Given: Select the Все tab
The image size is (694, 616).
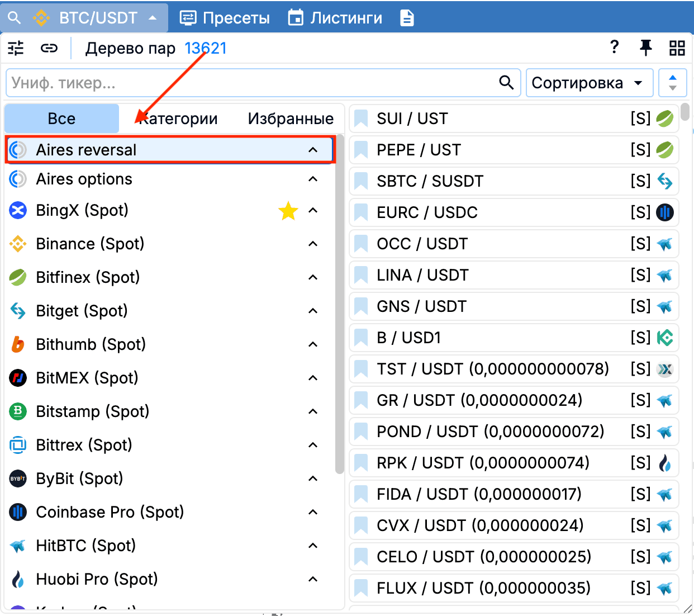Looking at the screenshot, I should 61,119.
